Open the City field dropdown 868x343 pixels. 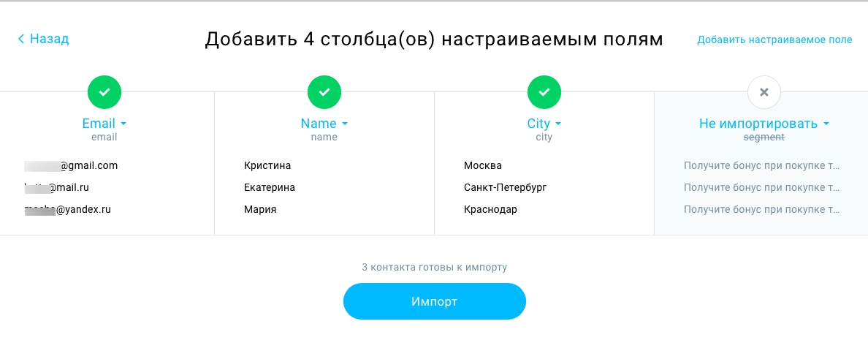pos(544,123)
